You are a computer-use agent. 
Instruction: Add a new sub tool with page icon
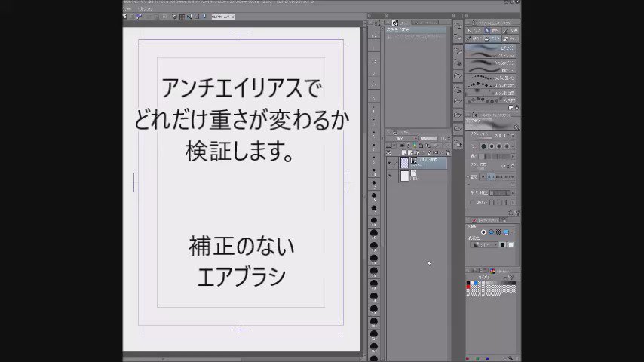click(x=511, y=108)
